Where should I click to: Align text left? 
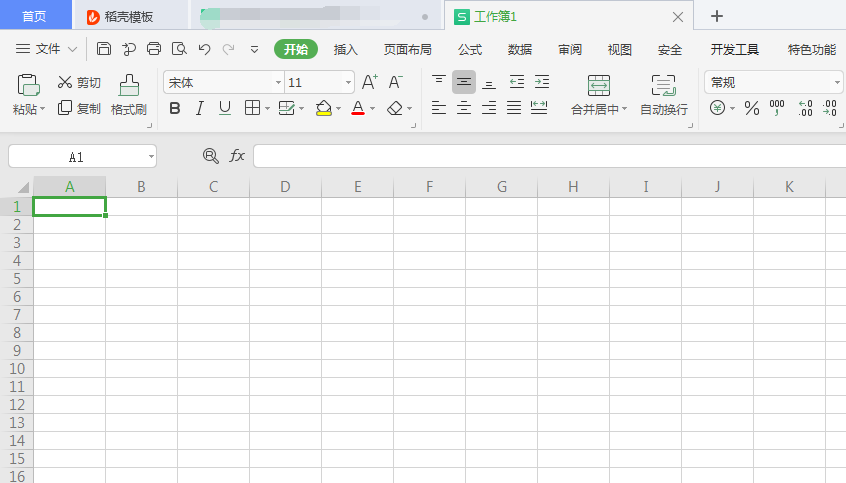(x=439, y=108)
